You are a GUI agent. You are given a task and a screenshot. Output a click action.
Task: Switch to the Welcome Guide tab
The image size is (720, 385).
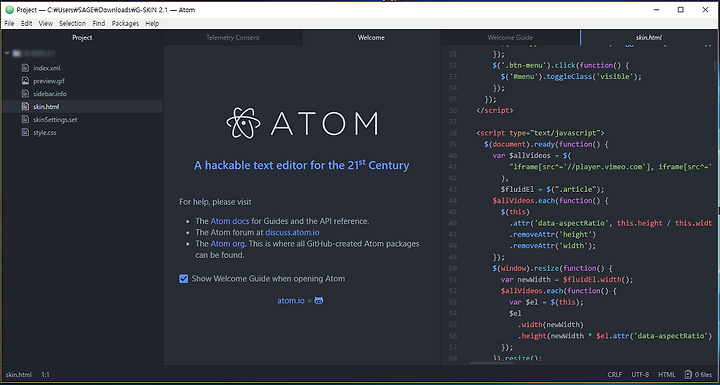(x=510, y=38)
